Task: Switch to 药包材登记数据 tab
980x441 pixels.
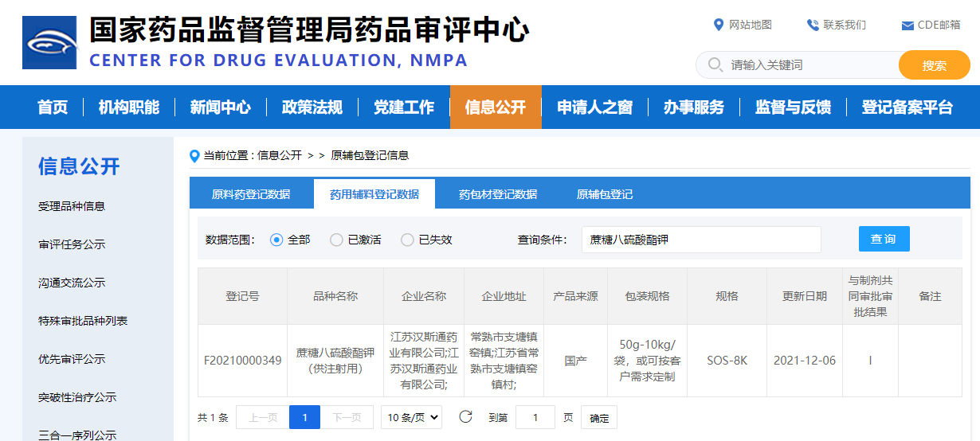Action: pyautogui.click(x=498, y=194)
